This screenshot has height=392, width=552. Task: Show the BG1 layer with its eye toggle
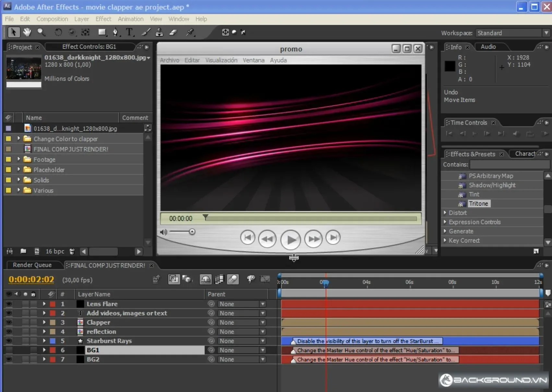pos(9,350)
